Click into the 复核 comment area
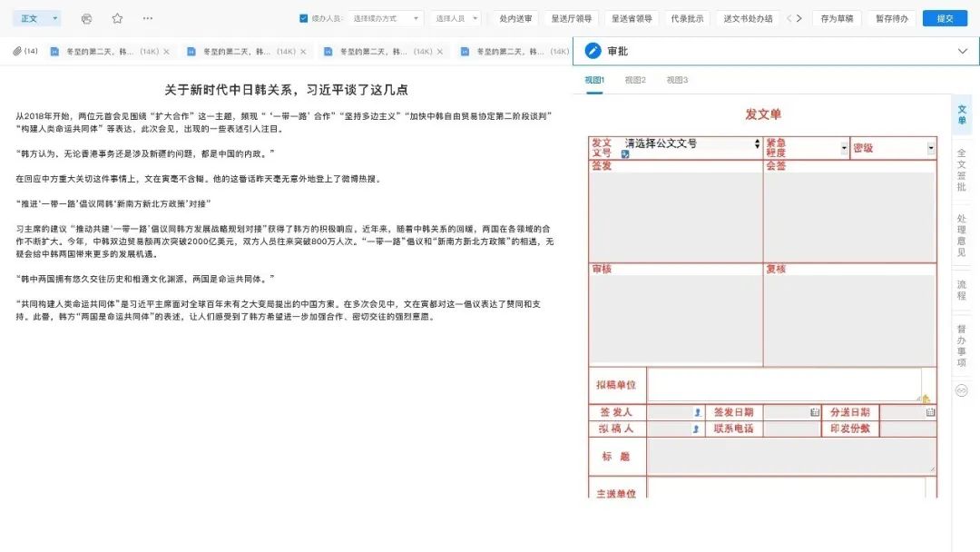The image size is (980, 552). pyautogui.click(x=850, y=320)
